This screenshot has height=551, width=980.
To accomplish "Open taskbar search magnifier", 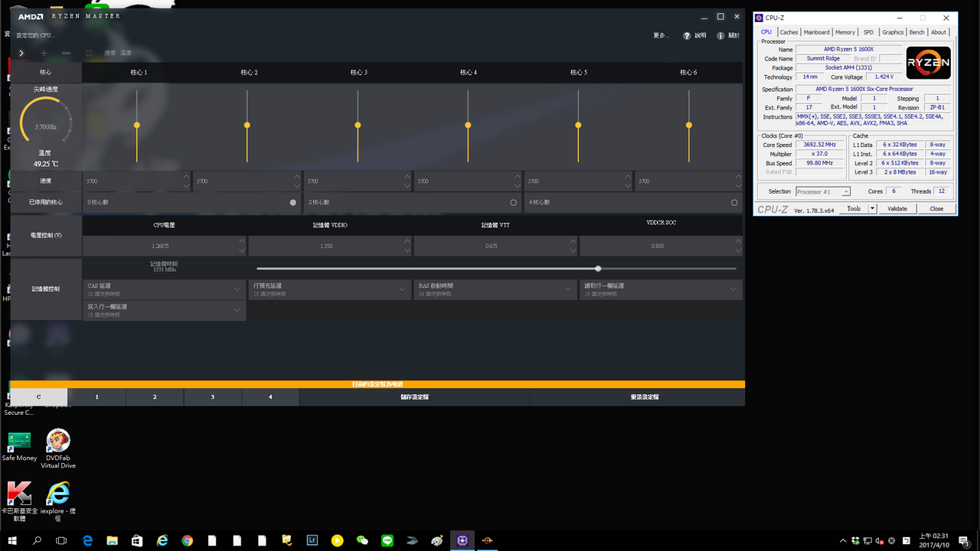I will click(37, 540).
